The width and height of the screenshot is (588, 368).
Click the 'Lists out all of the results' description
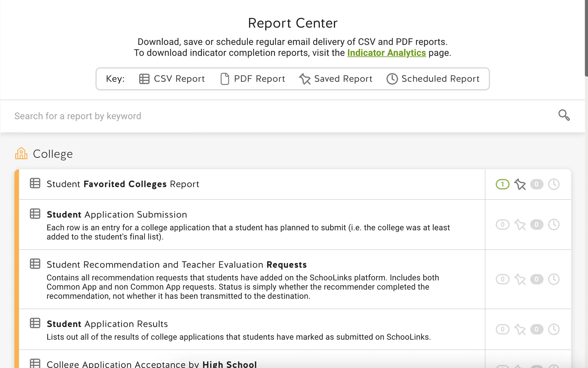[239, 337]
